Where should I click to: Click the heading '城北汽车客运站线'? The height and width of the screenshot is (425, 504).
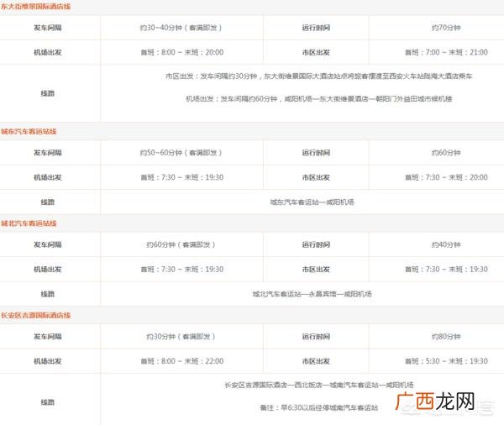(x=29, y=223)
